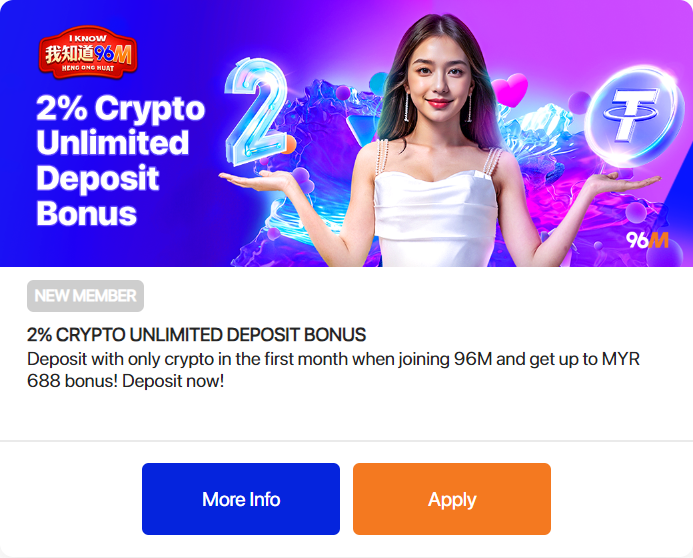The width and height of the screenshot is (693, 558).
Task: Click the '2% CRYPTO UNLIMITED DEPOSIT BONUS' title
Action: (196, 335)
